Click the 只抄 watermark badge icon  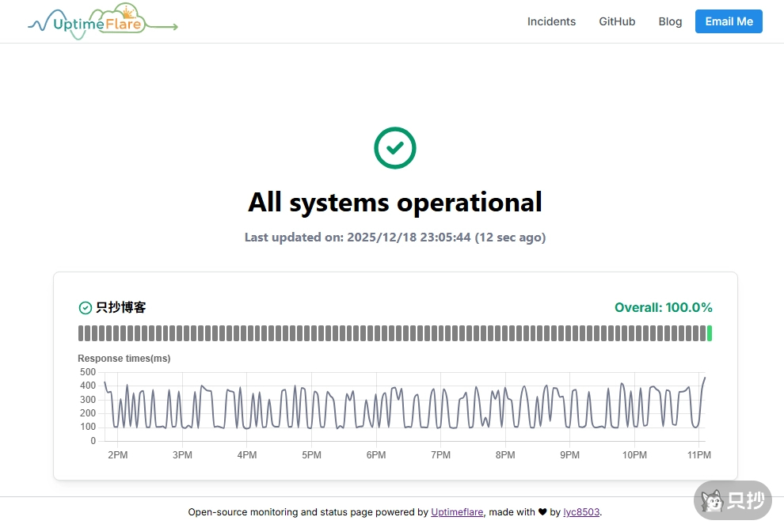point(733,500)
